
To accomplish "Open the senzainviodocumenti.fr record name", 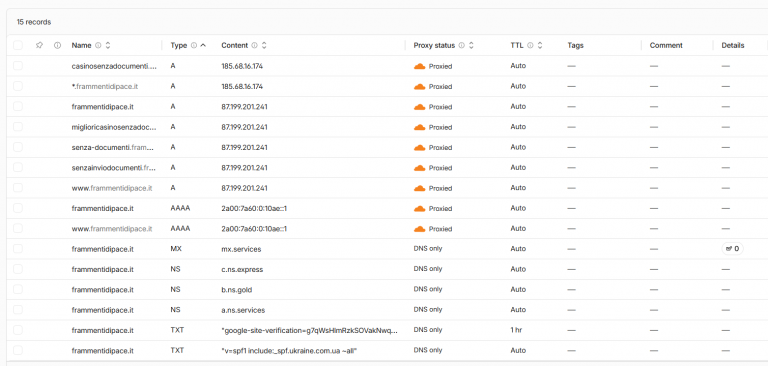I will 114,168.
